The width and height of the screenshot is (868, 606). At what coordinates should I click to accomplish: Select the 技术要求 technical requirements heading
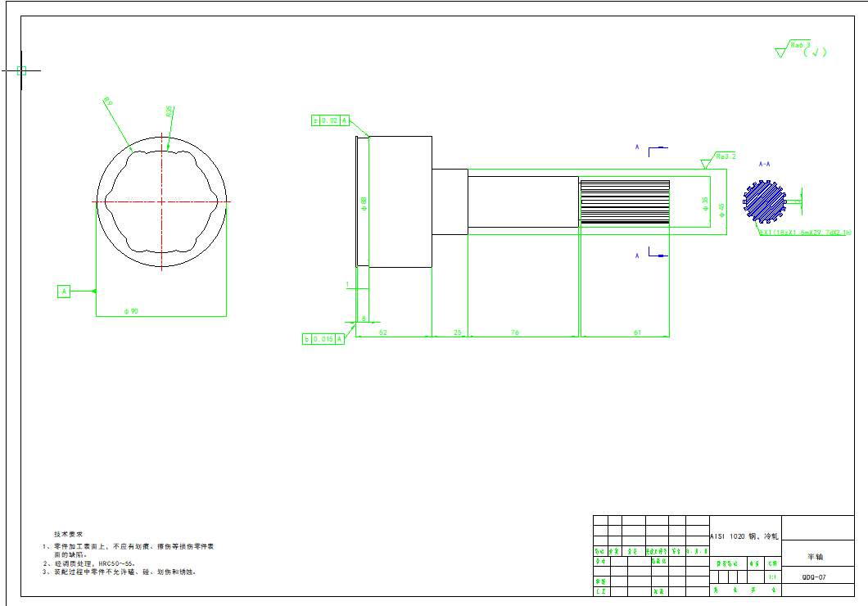point(68,533)
